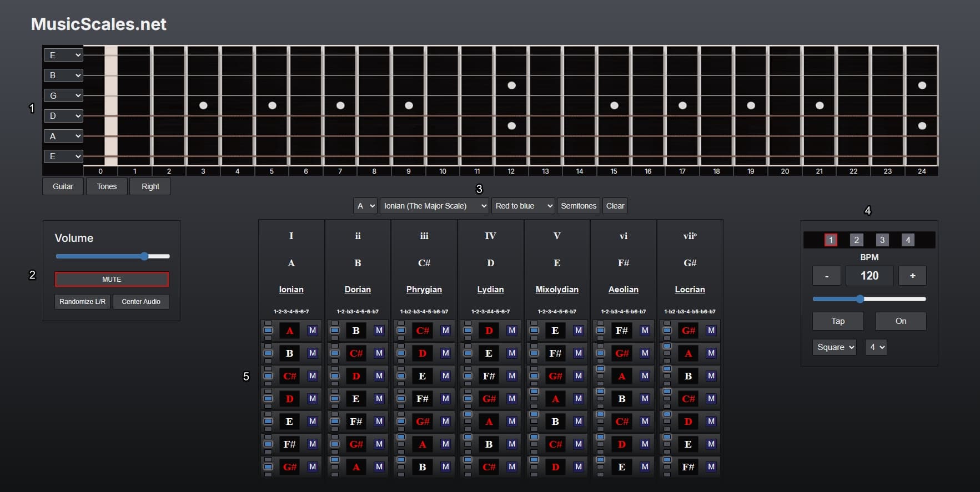Open the G string tuning dropdown
The image size is (980, 492).
63,95
